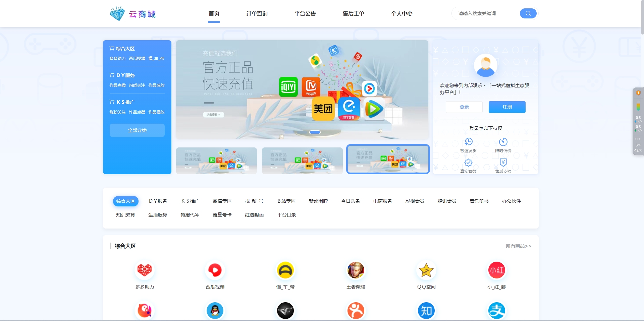This screenshot has height=321, width=644.
Task: Click the 全部分类 button in sidebar
Action: pyautogui.click(x=137, y=130)
